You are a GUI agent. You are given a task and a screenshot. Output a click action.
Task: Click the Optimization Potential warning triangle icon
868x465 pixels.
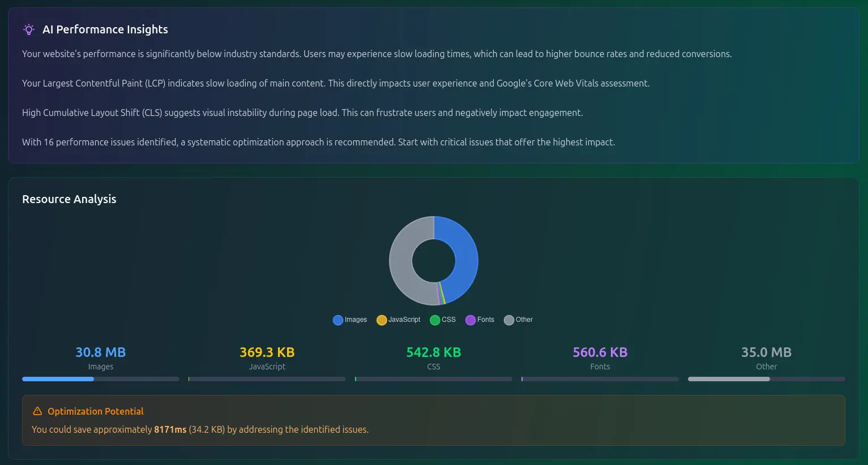point(37,411)
